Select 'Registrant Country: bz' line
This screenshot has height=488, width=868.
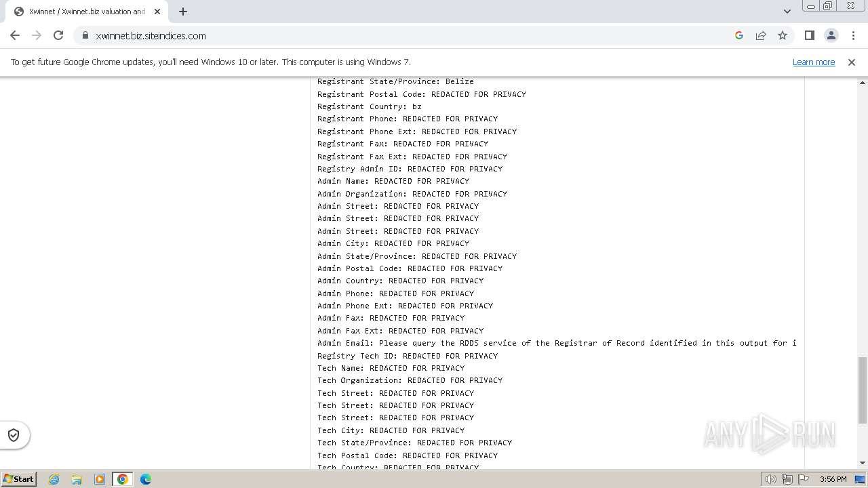(370, 106)
